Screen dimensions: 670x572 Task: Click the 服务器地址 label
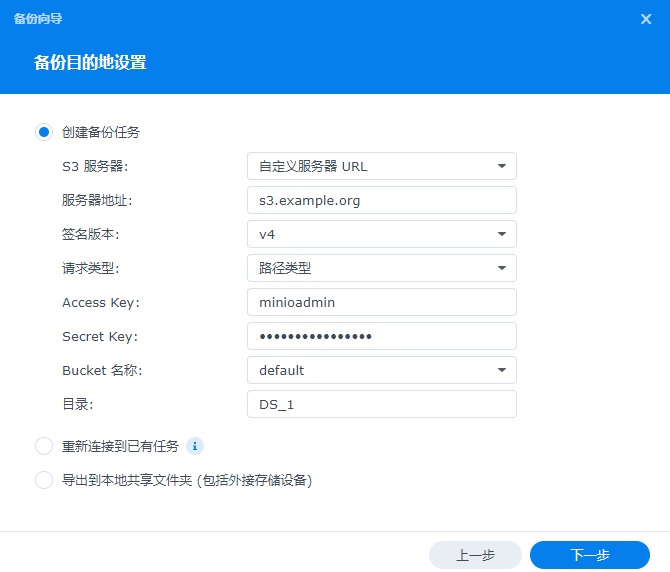97,200
